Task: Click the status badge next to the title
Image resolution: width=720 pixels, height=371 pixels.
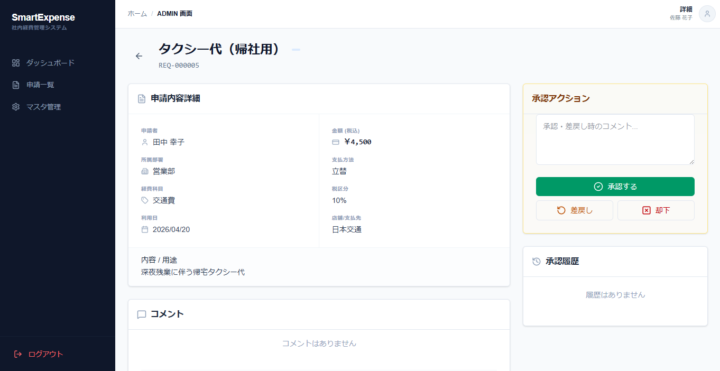Action: tap(296, 49)
